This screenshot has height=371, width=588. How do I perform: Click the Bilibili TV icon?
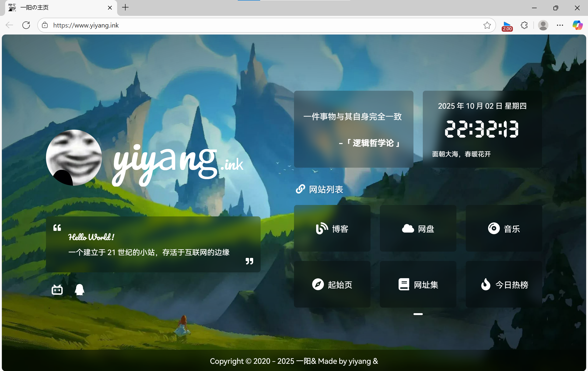[57, 290]
